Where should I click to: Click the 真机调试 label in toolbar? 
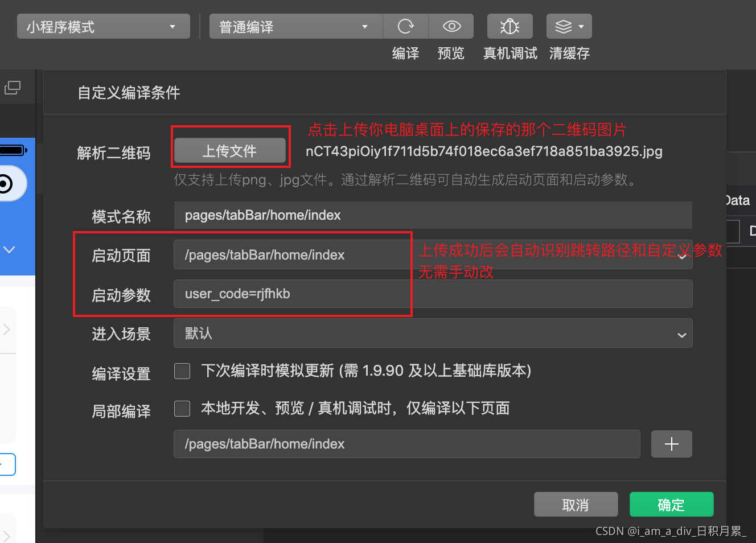(x=510, y=54)
